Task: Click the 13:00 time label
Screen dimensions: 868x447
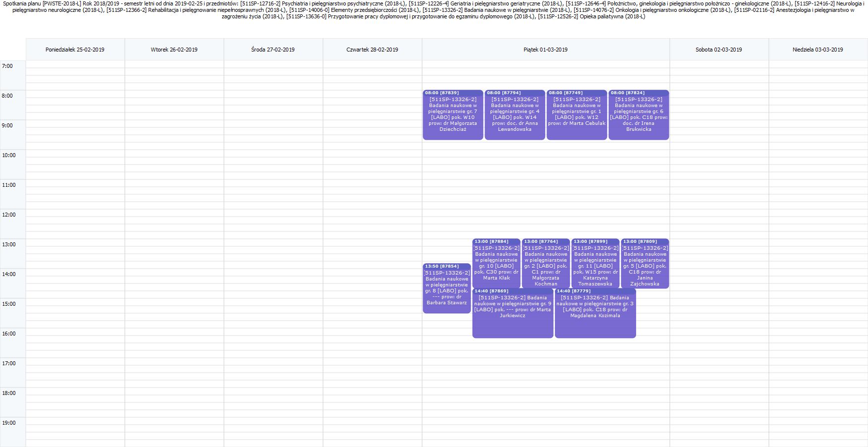Action: [9, 244]
